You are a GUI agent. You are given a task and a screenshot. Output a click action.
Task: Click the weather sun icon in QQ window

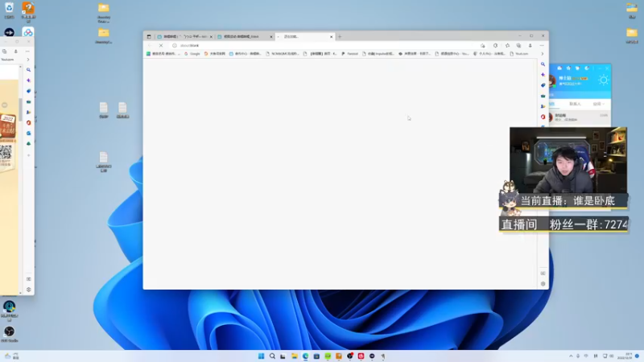603,80
